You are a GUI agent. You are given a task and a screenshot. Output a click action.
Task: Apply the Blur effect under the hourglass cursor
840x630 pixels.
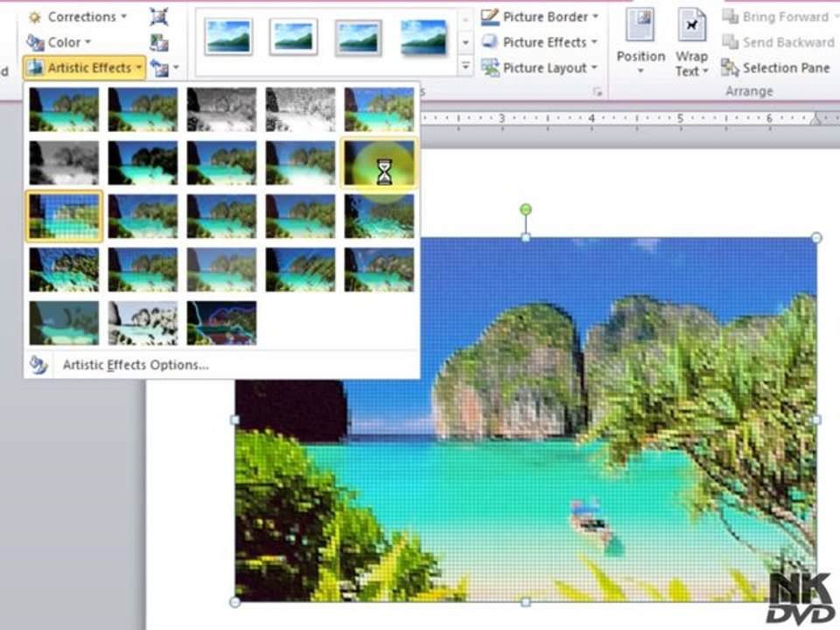pos(379,163)
